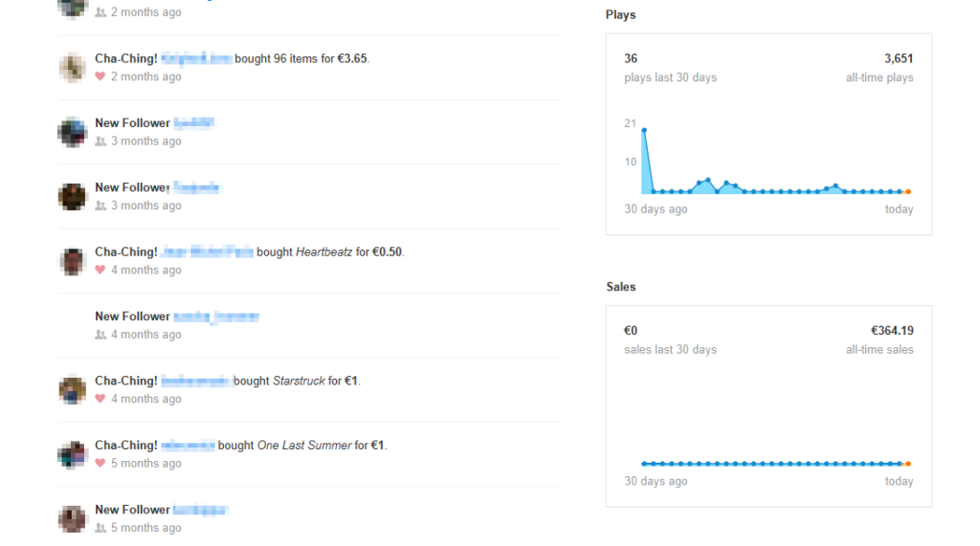Select the orange 'today' point in Plays chart
Image resolution: width=980 pixels, height=546 pixels.
pos(907,192)
